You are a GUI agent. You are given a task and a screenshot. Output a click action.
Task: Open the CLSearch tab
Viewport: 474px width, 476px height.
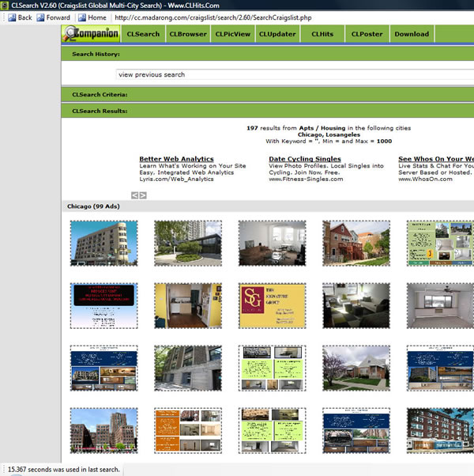144,34
